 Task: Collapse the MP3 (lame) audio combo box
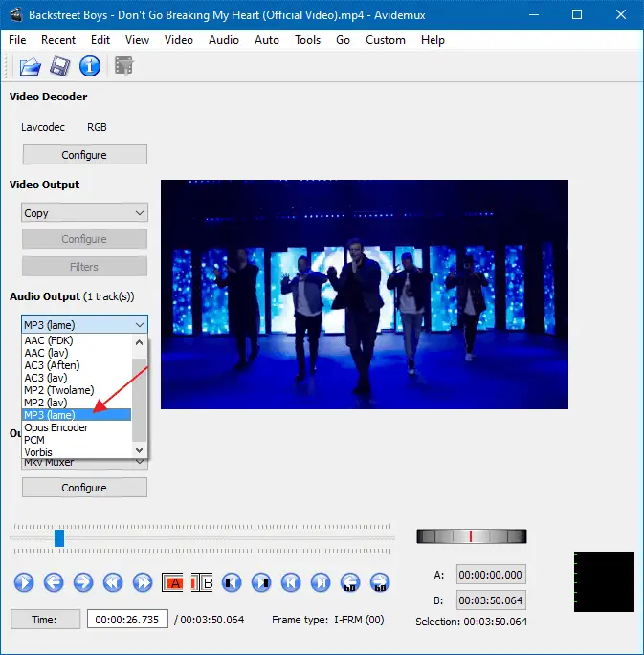tap(84, 324)
